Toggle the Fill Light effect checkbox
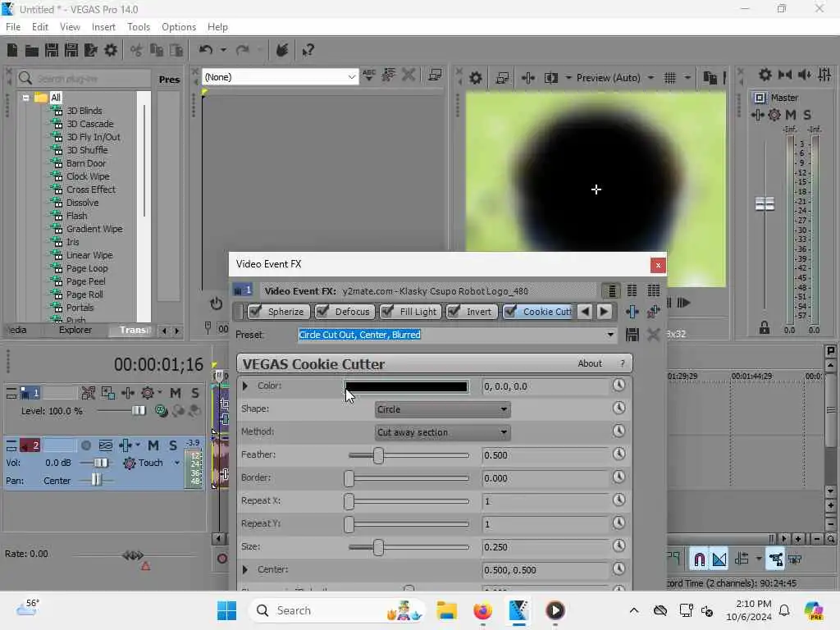This screenshot has height=630, width=840. point(387,311)
